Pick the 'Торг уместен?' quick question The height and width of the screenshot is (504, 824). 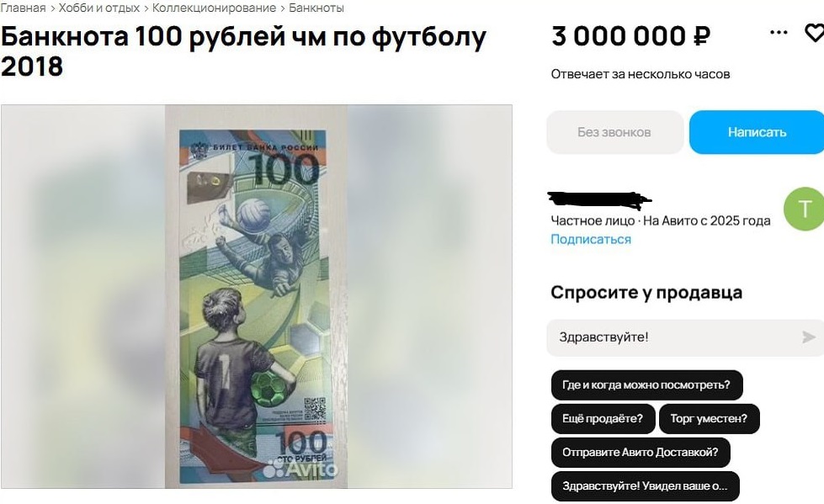coord(709,418)
